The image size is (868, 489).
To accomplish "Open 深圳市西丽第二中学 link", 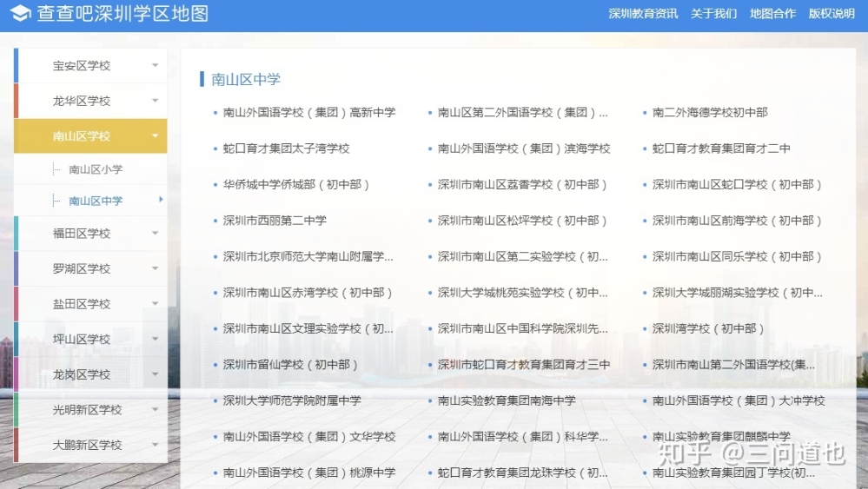I will point(275,220).
